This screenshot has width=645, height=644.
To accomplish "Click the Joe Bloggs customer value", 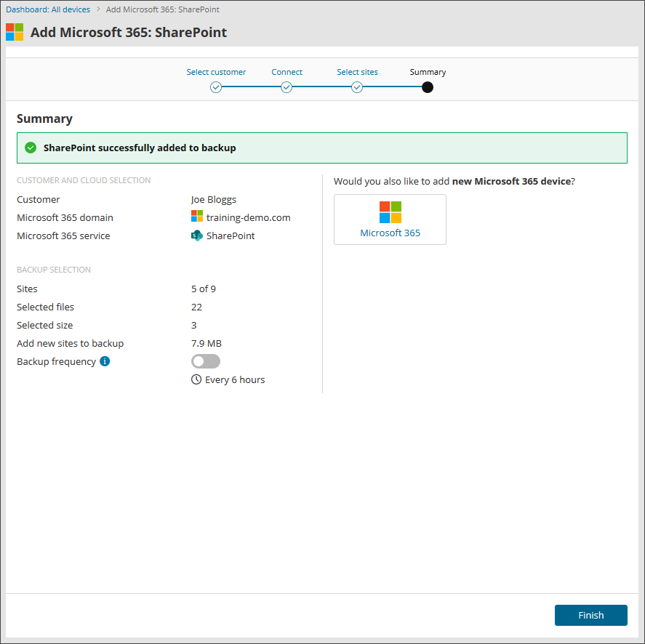I will pos(214,199).
